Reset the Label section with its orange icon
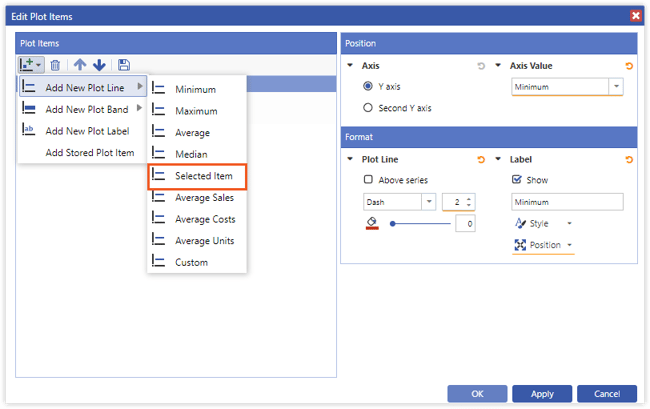 [629, 160]
